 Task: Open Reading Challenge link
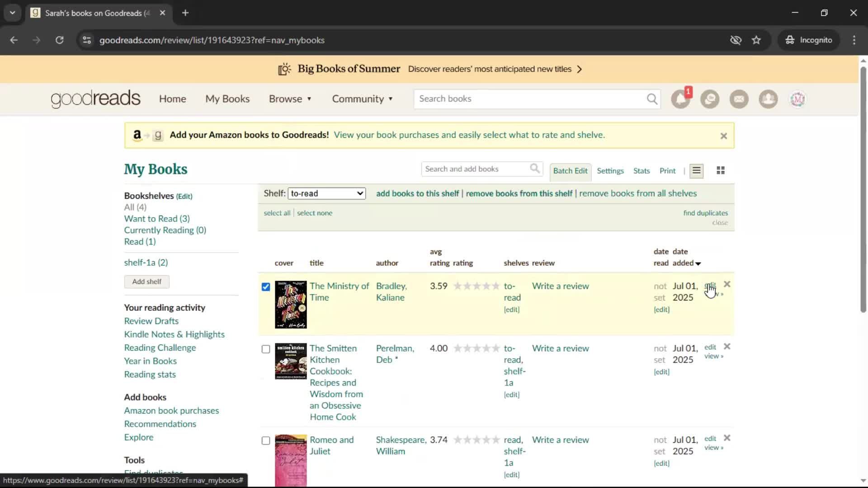pyautogui.click(x=160, y=347)
